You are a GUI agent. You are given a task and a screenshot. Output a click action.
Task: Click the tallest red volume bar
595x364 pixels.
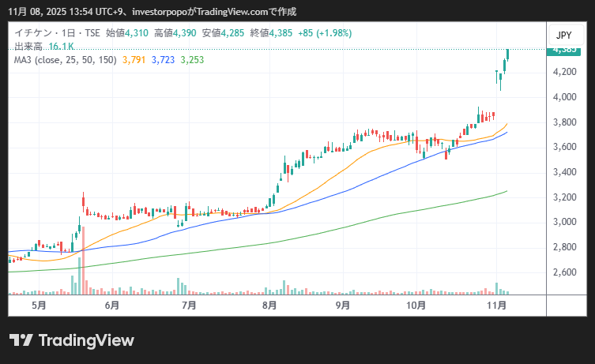83,261
